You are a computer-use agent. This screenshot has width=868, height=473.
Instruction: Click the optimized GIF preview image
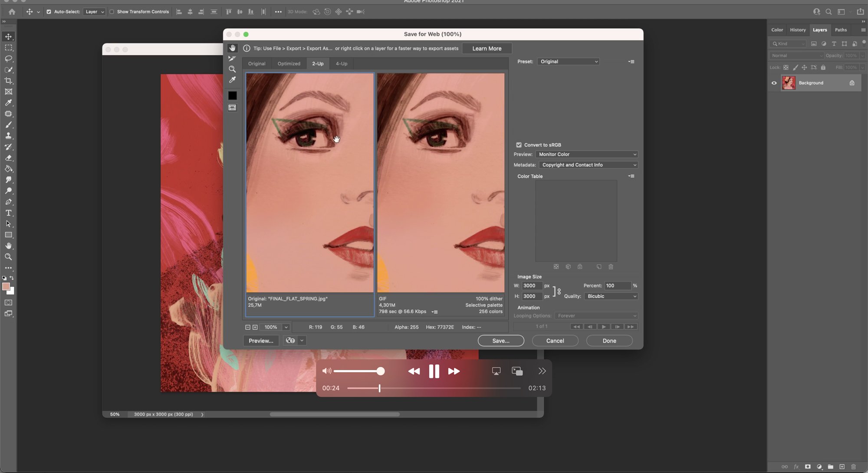[x=441, y=183]
